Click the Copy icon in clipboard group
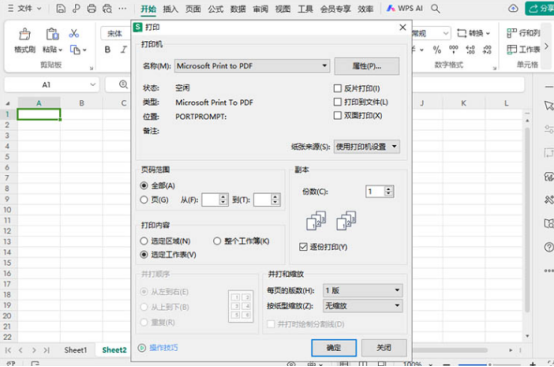554x367 pixels. [75, 50]
